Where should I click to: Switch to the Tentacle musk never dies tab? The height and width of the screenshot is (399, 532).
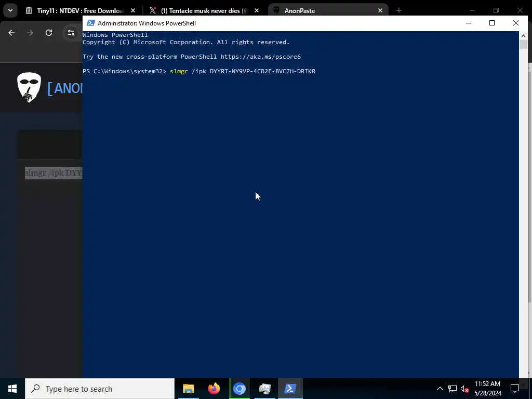pyautogui.click(x=204, y=10)
